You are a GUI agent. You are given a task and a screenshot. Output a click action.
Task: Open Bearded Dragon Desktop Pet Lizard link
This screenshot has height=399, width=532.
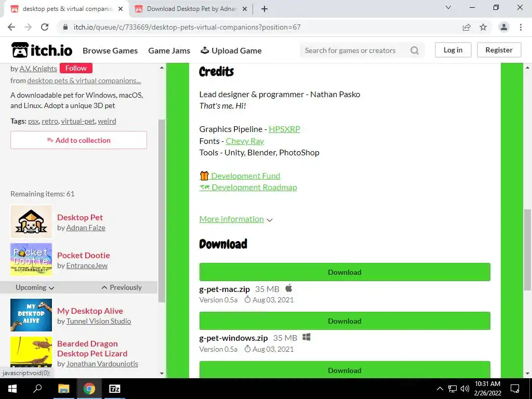[92, 349]
